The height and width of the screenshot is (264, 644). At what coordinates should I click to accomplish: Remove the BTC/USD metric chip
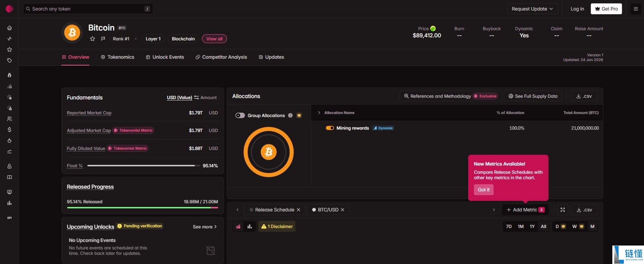click(342, 210)
